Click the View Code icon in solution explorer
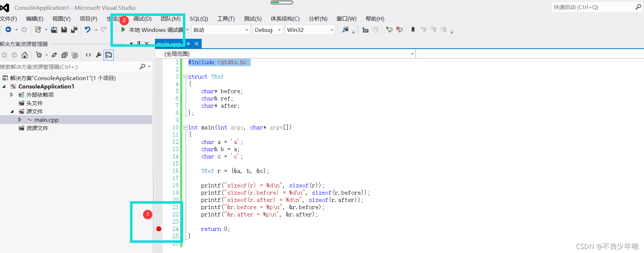Screen dimensions: 644x253 coord(88,55)
